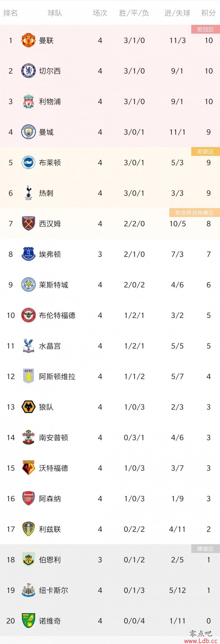This screenshot has width=220, height=644.
Task: Select the 纽卡斯尔 team row name
Action: pos(54,590)
